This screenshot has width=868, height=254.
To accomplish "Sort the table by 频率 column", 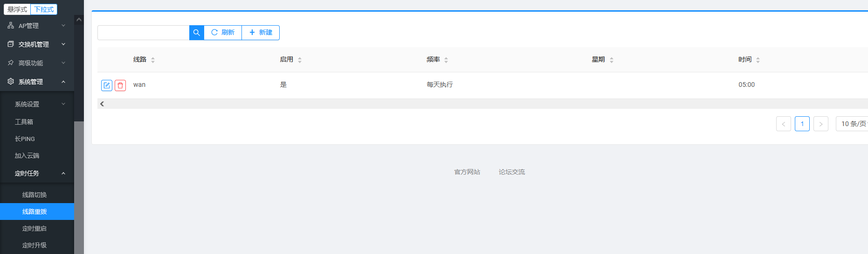I will [446, 60].
